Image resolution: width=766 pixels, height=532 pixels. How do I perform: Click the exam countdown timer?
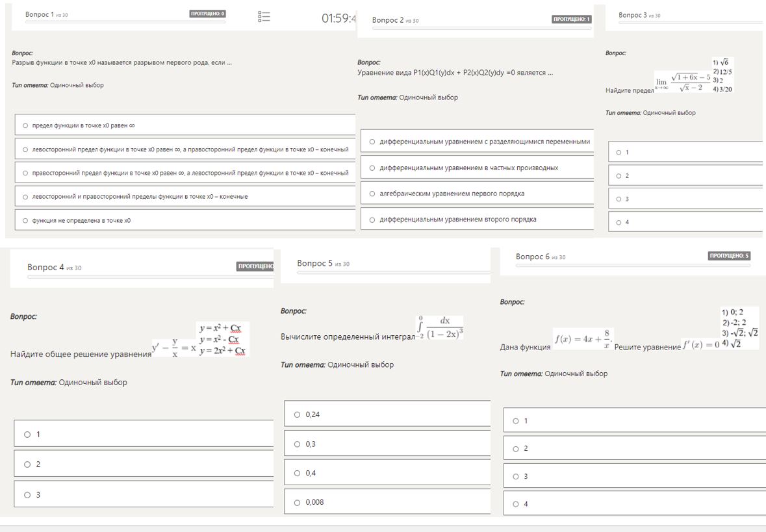tap(338, 18)
